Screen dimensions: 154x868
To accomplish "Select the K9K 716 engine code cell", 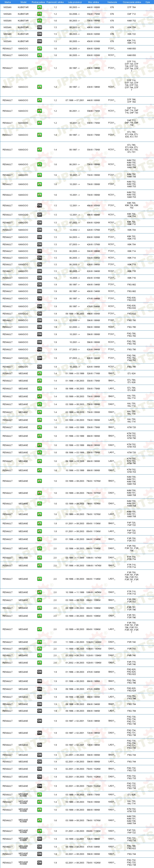I will (x=132, y=278).
